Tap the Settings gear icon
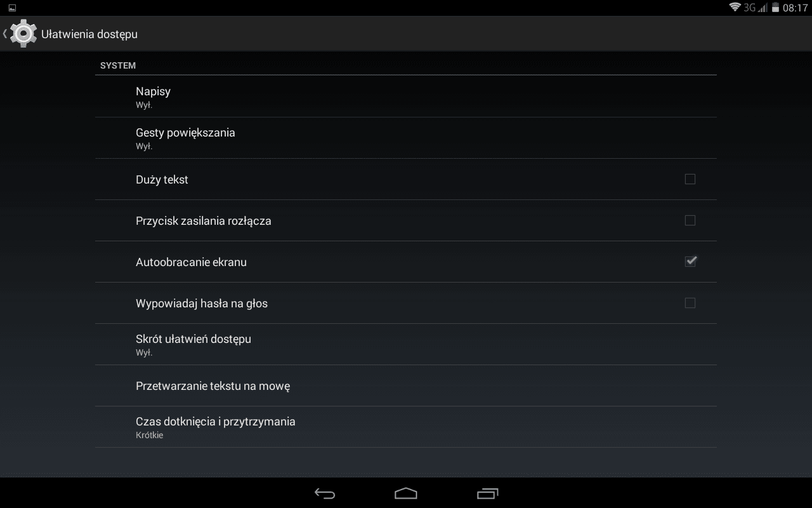Screen dimensions: 812x508 (23, 34)
